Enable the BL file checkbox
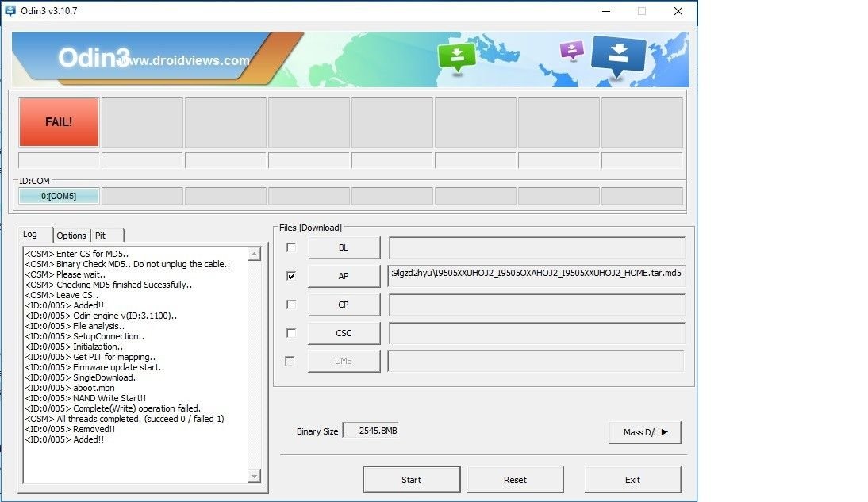 coord(291,247)
